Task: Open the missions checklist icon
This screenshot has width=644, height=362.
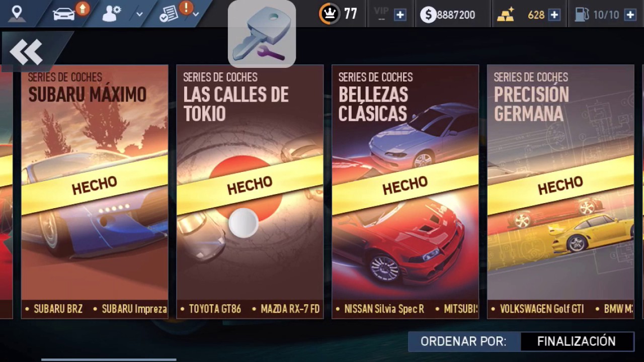Action: [x=169, y=14]
